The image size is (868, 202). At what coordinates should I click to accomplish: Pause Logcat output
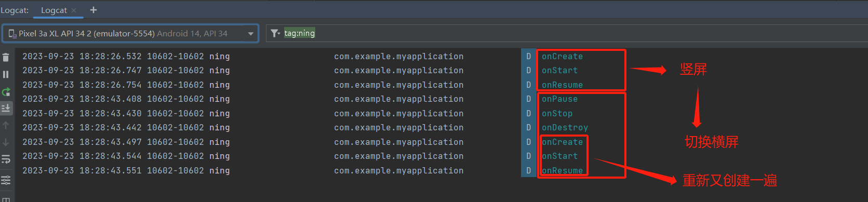6,74
